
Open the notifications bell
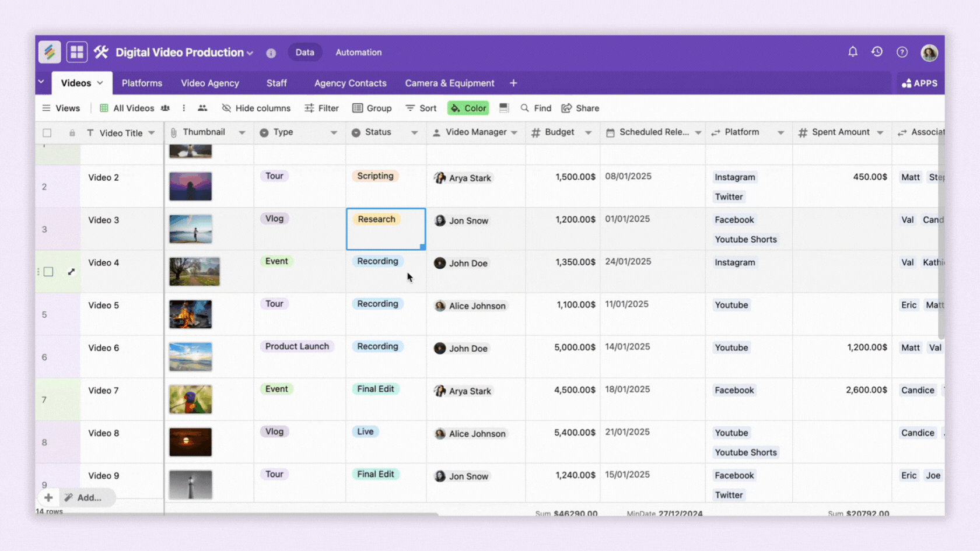pyautogui.click(x=853, y=52)
